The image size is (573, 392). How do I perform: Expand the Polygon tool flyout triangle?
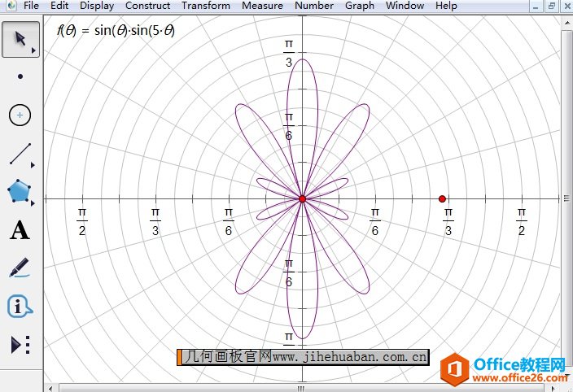[33, 203]
